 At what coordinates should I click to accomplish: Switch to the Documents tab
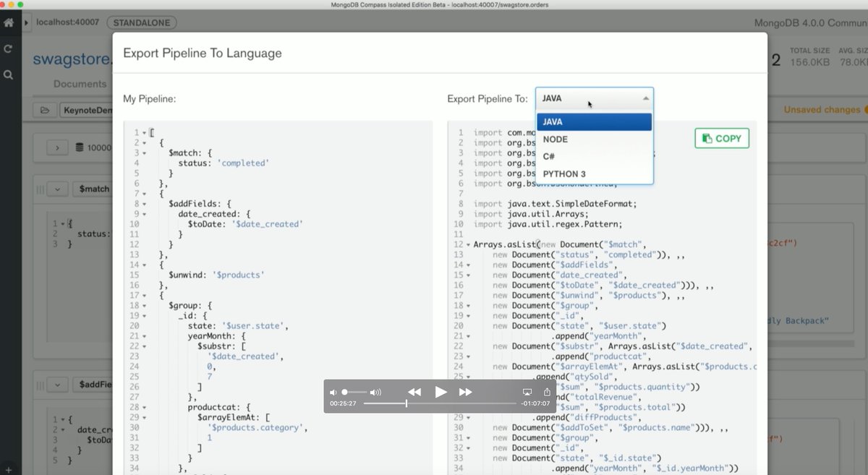tap(80, 84)
